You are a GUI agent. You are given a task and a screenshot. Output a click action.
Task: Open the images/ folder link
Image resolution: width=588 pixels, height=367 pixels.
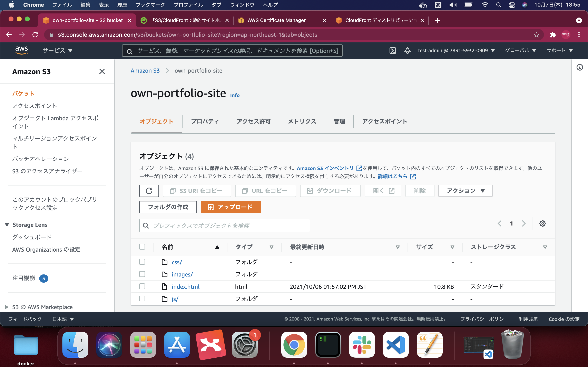[182, 274]
